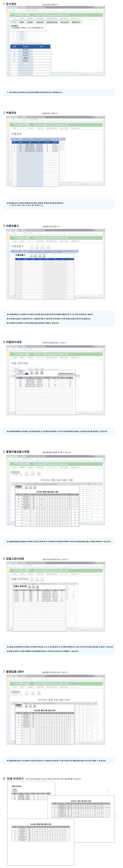123x868 pixels.
Task: Click the 4 비품관리대장 section heading
Action: [12, 342]
